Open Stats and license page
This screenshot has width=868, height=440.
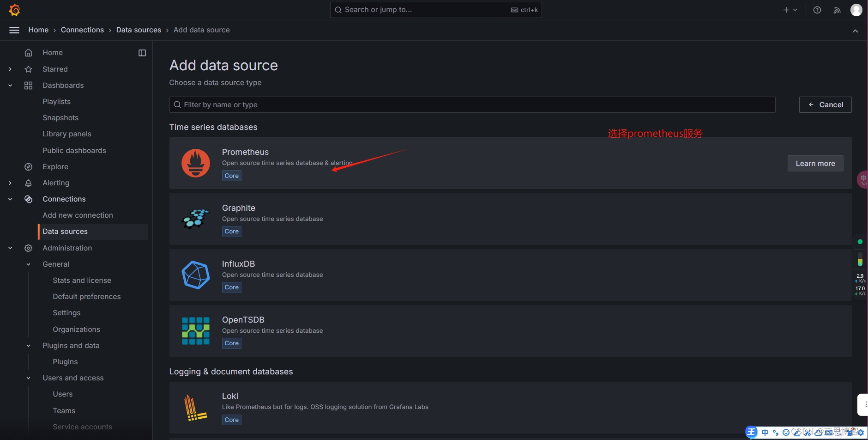click(82, 281)
